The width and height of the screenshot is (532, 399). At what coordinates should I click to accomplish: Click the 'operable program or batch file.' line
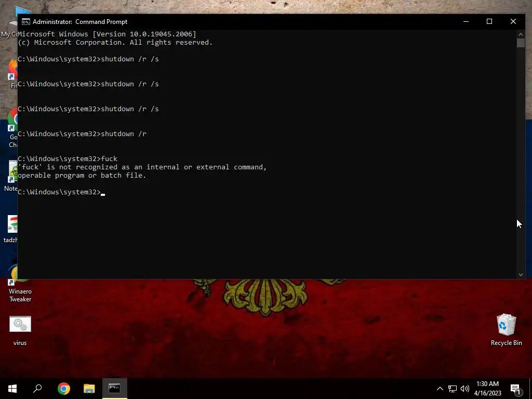click(x=82, y=176)
